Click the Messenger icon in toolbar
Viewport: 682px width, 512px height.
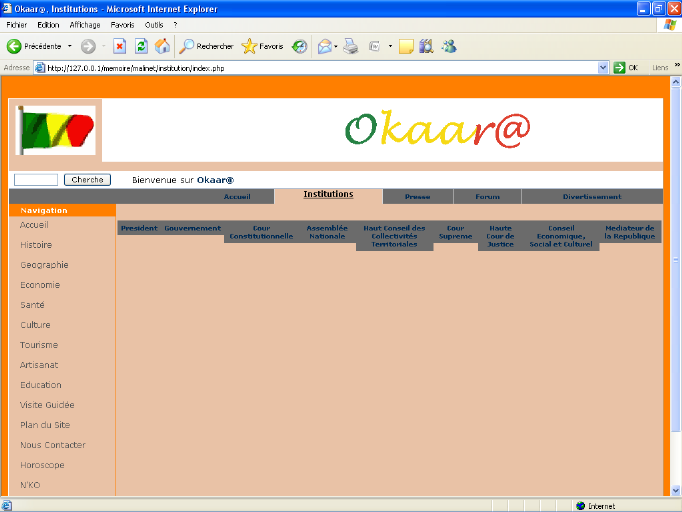(x=448, y=46)
